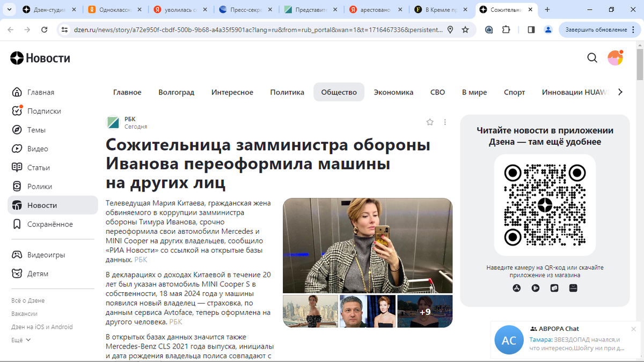The width and height of the screenshot is (644, 362).
Task: Click the Детям bear icon
Action: (17, 274)
